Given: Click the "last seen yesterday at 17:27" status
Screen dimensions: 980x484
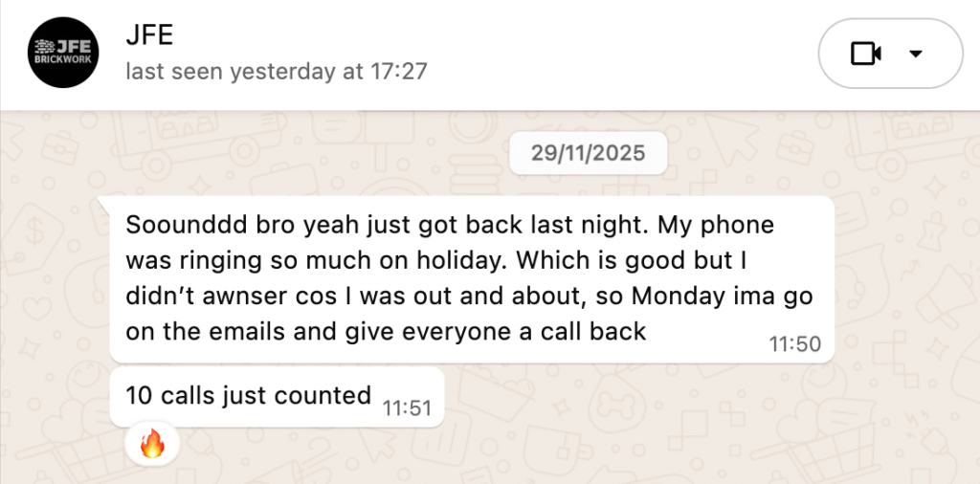Looking at the screenshot, I should pyautogui.click(x=276, y=71).
